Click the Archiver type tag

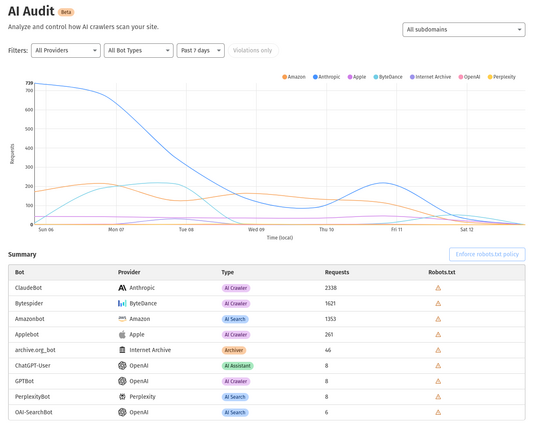[234, 350]
